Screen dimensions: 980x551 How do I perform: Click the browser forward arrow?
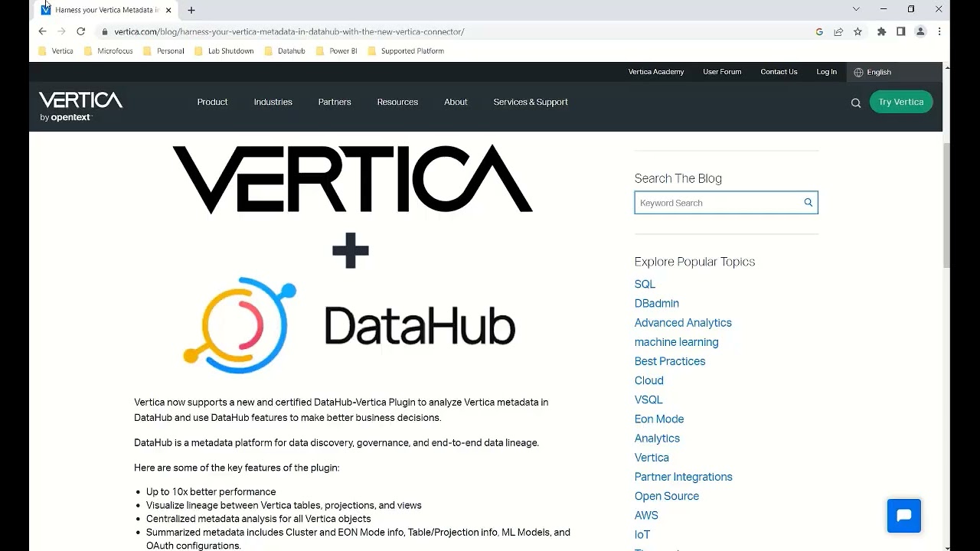click(x=61, y=31)
